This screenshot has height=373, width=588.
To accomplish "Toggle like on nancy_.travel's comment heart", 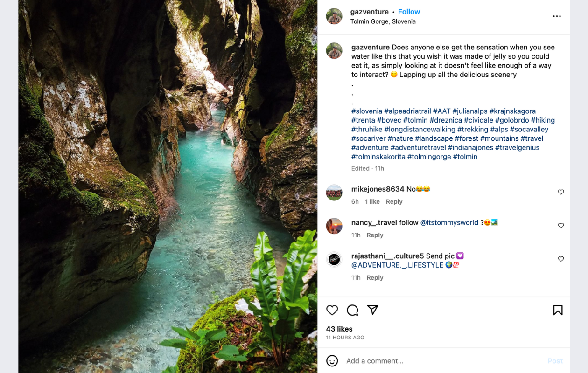I will [x=560, y=225].
